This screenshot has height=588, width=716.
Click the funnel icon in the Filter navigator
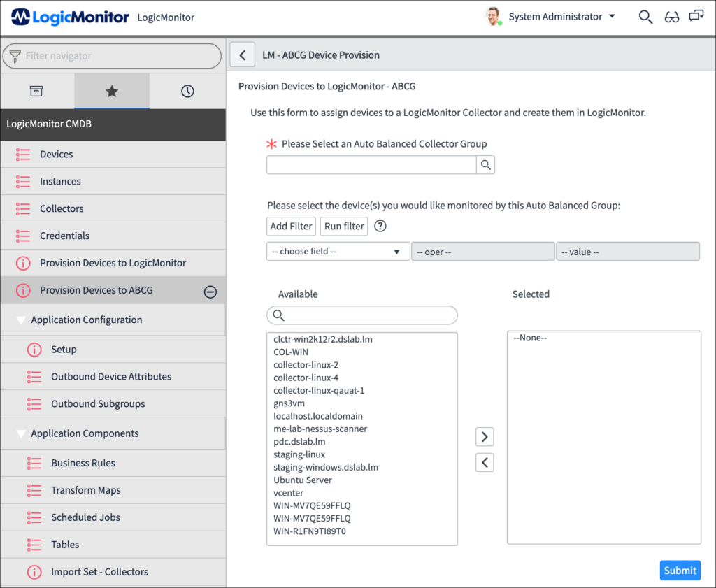pyautogui.click(x=14, y=55)
